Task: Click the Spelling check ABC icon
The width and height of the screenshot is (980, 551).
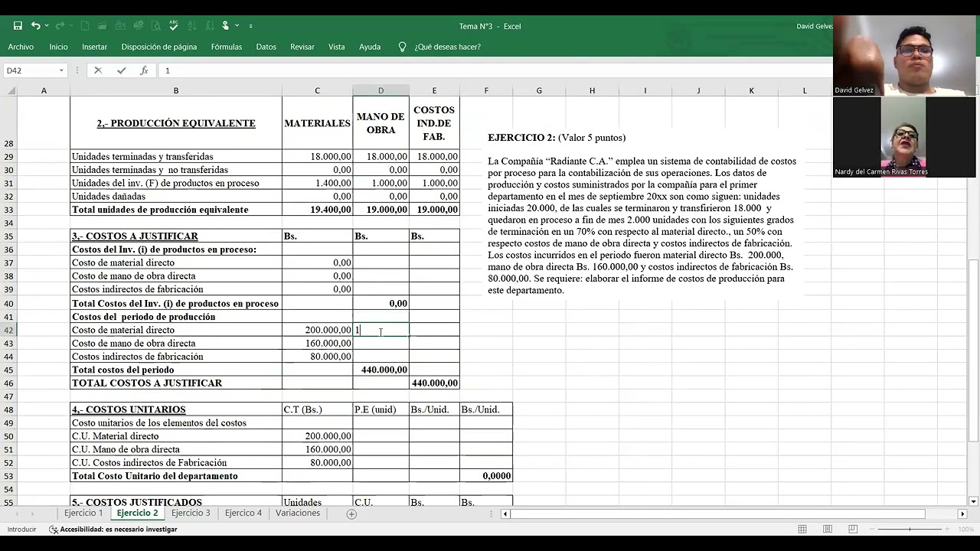Action: 174,26
